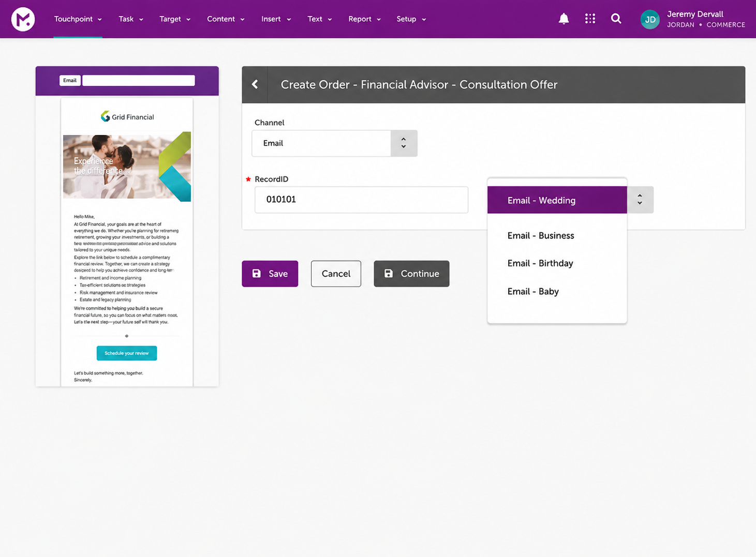Toggle the template dropdown arrow button

click(640, 200)
